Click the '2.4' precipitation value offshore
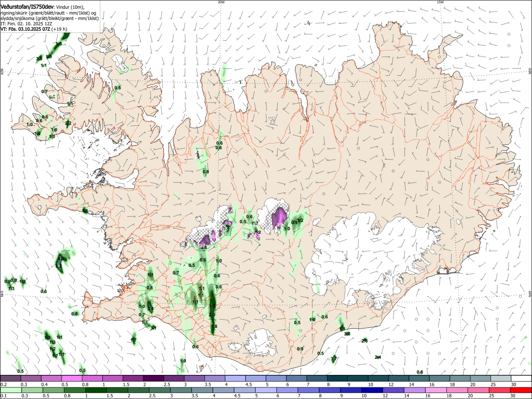 tap(378, 357)
